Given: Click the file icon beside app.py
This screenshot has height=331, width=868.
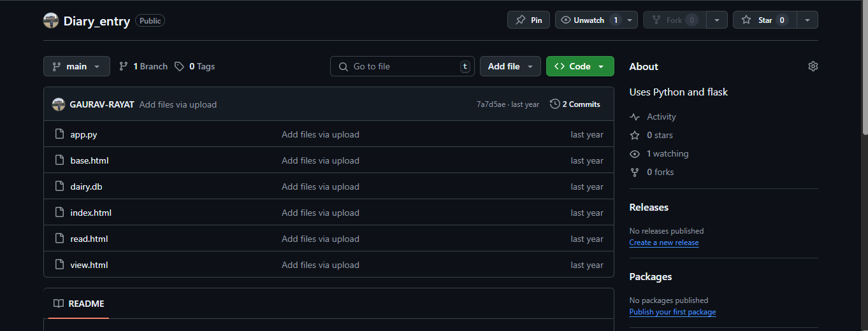Looking at the screenshot, I should [x=59, y=134].
